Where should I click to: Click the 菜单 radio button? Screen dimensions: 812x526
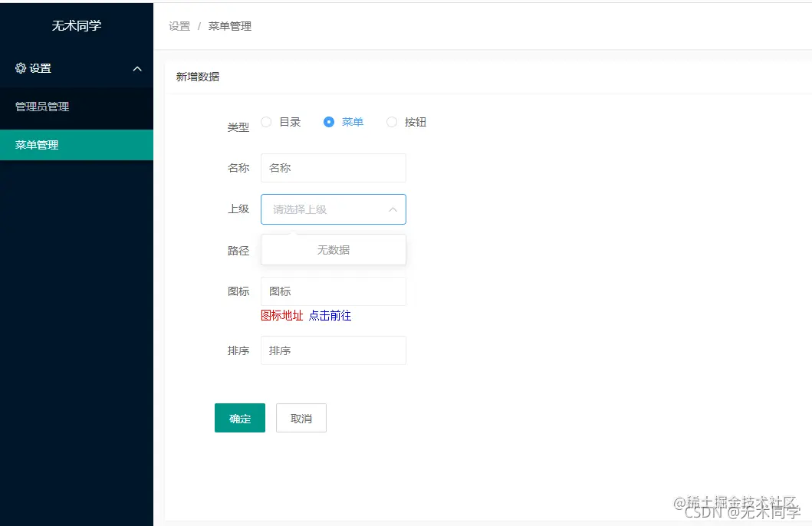[329, 121]
